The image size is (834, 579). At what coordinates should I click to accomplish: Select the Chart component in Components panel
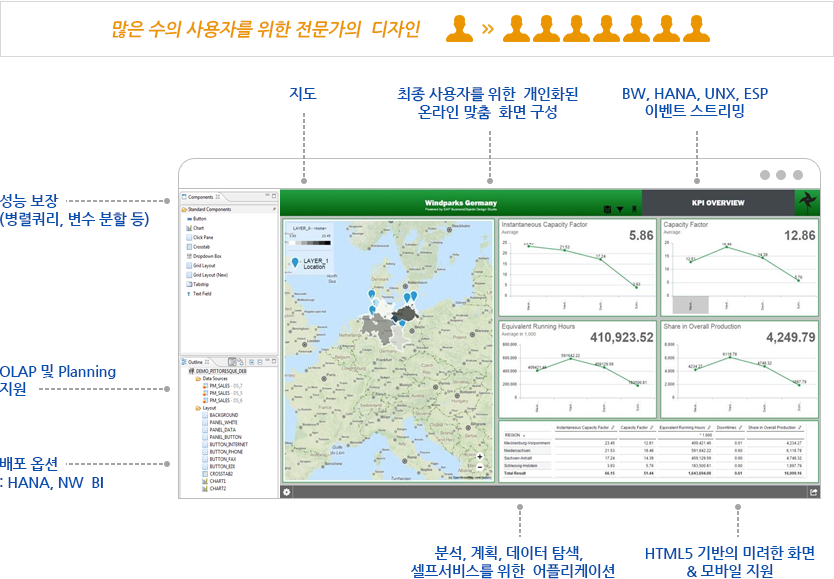[x=199, y=229]
